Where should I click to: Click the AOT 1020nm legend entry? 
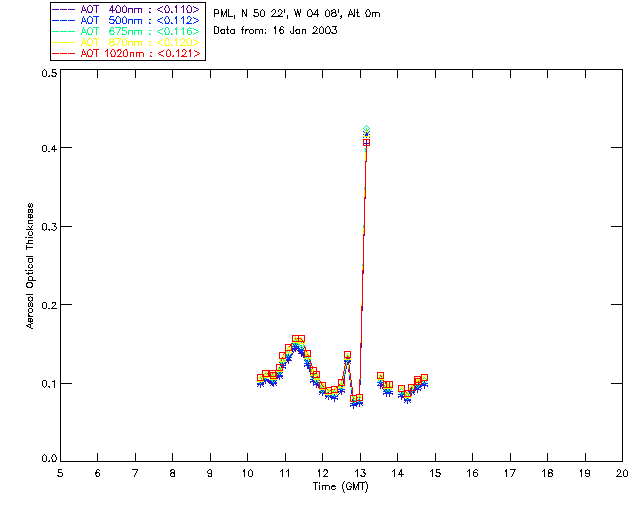pos(126,53)
